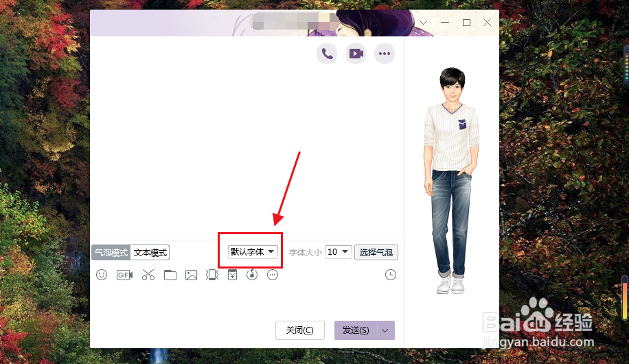
Task: Insert a picture with image icon
Action: pos(191,275)
